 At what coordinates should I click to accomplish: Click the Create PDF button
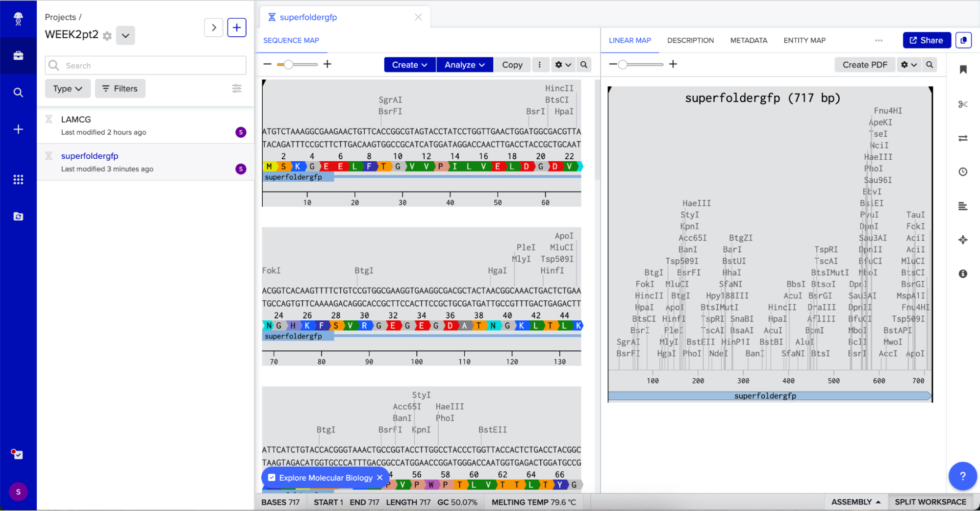click(864, 65)
